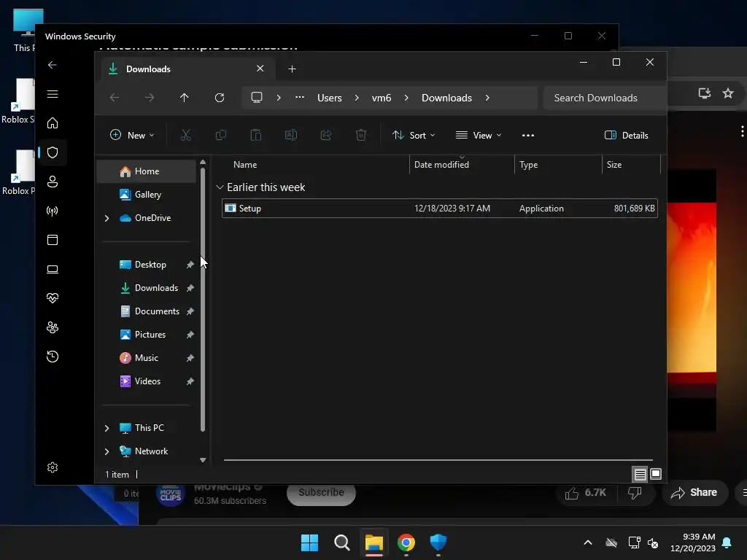Go back in Windows Security window
Viewport: 747px width, 560px height.
click(53, 65)
